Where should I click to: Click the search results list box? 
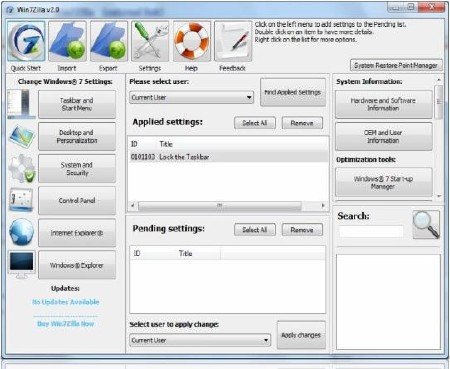[x=388, y=302]
